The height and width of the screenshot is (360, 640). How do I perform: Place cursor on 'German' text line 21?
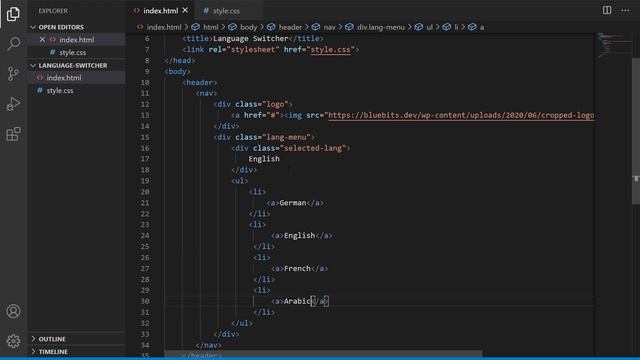[293, 202]
